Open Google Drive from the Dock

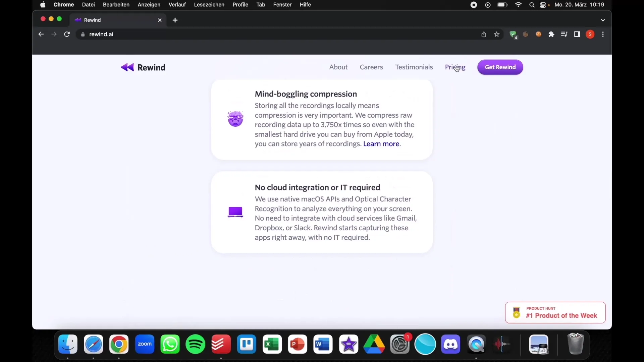click(374, 344)
